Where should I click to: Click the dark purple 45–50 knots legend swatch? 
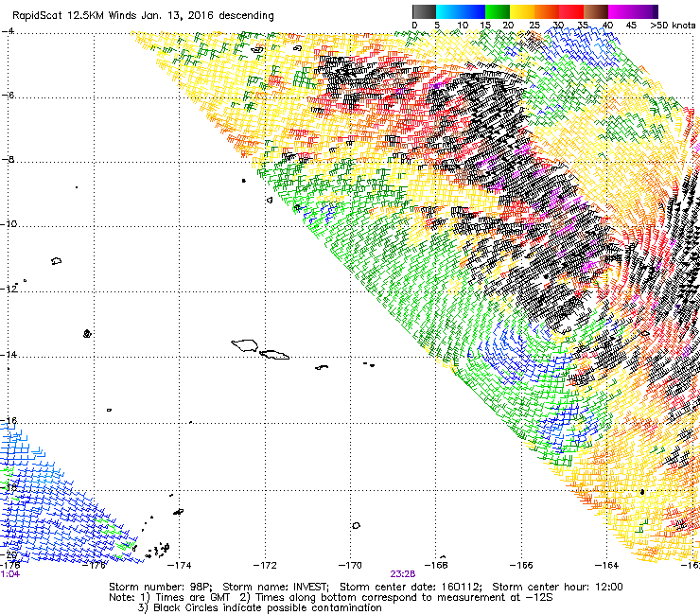click(x=645, y=11)
